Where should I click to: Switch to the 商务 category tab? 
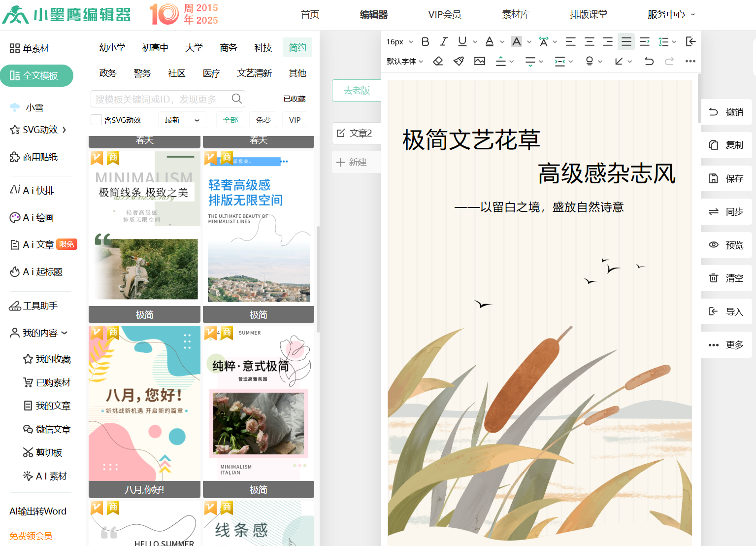click(x=229, y=47)
